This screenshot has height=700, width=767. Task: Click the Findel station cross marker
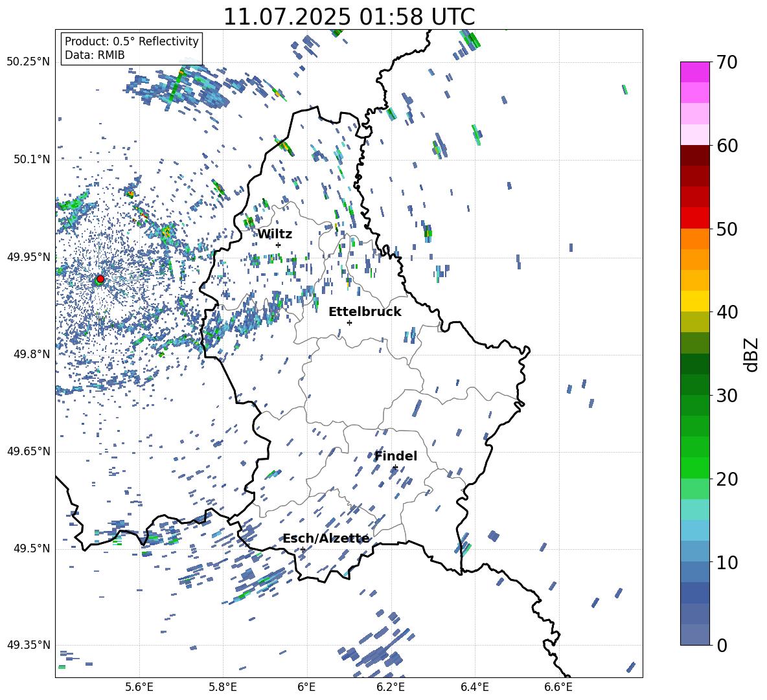point(395,468)
